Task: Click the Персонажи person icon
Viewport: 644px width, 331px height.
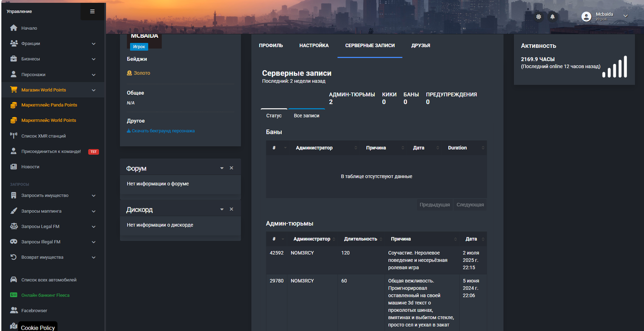Action: coord(14,75)
